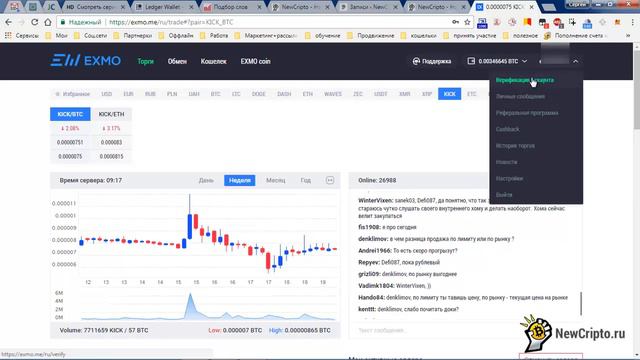Bookmark this page with the star icon

click(467, 22)
